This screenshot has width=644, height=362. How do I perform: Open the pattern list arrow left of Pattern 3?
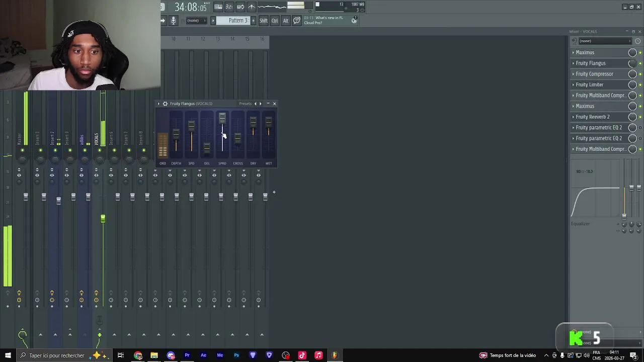(x=213, y=21)
